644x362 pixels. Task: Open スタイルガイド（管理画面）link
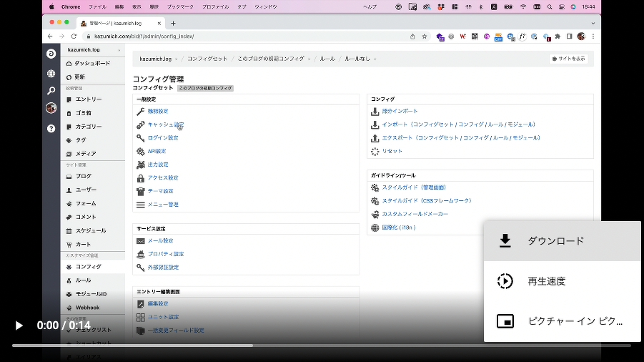pos(414,187)
